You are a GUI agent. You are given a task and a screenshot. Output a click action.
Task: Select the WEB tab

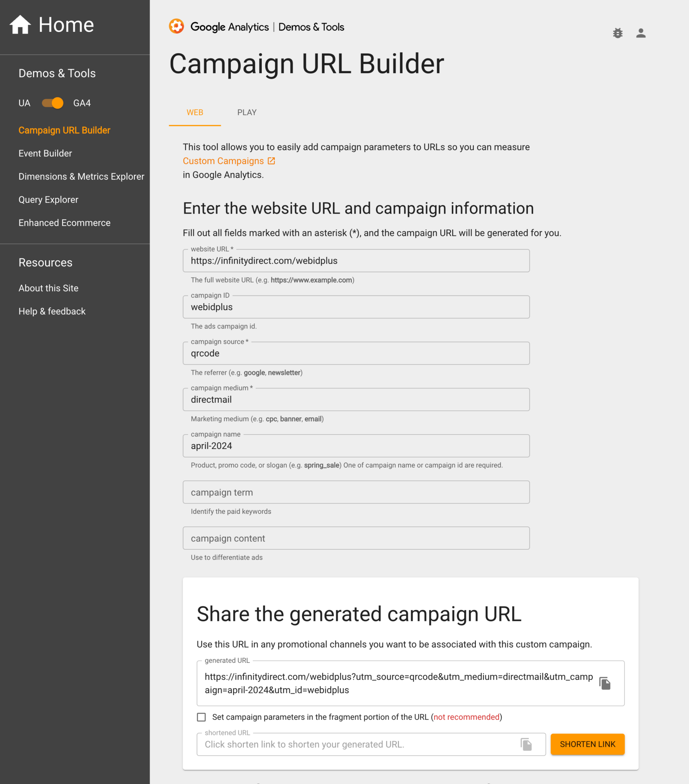pyautogui.click(x=195, y=113)
